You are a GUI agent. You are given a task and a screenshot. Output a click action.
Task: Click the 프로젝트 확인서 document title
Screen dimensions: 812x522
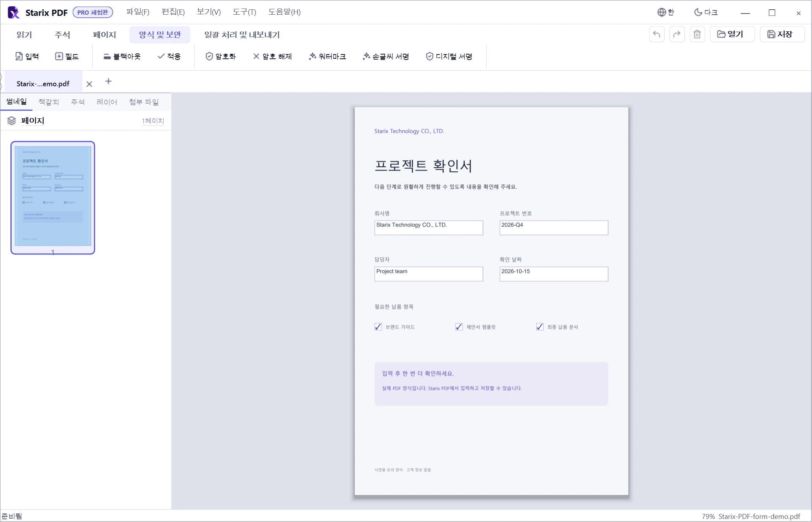coord(423,165)
